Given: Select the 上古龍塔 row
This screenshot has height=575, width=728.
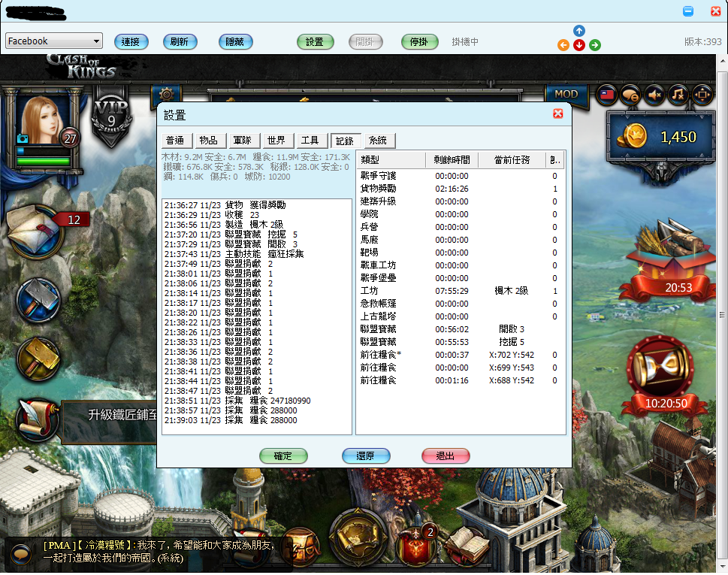Looking at the screenshot, I should (x=460, y=316).
